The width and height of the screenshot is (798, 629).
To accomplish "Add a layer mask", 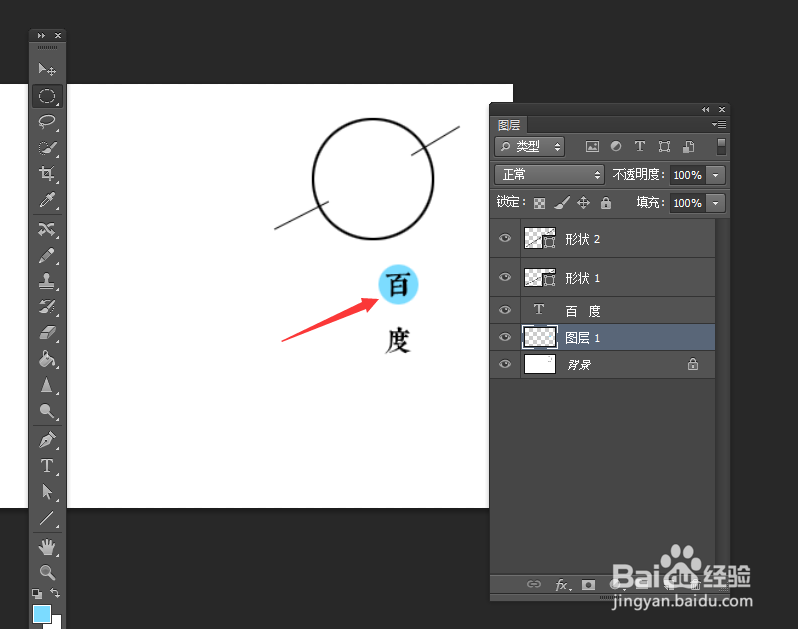I will tap(588, 585).
